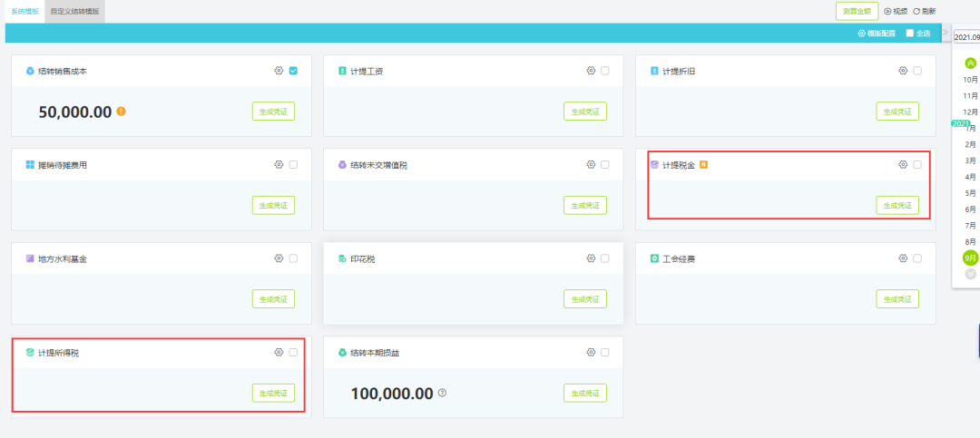Click the 结转本期损益 money bag icon
980x438 pixels.
[x=342, y=353]
